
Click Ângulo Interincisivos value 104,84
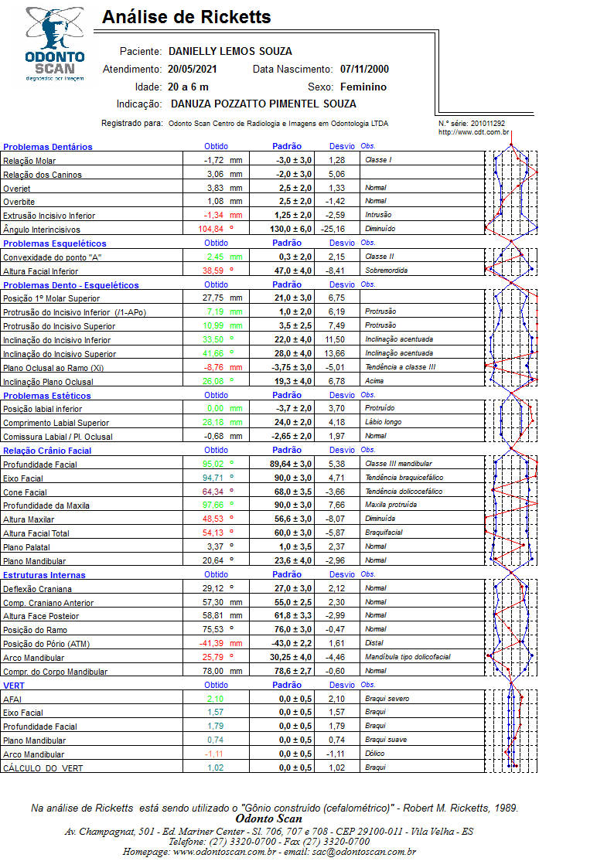tap(211, 230)
